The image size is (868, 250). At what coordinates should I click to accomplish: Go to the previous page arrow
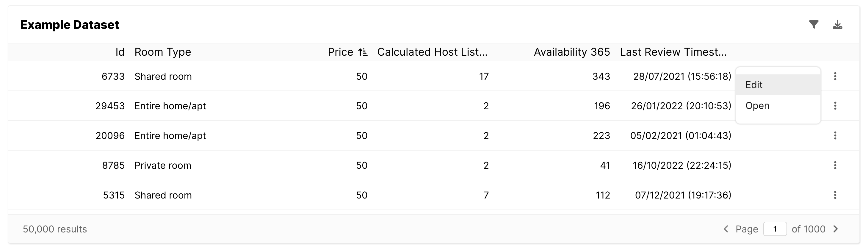coord(726,229)
